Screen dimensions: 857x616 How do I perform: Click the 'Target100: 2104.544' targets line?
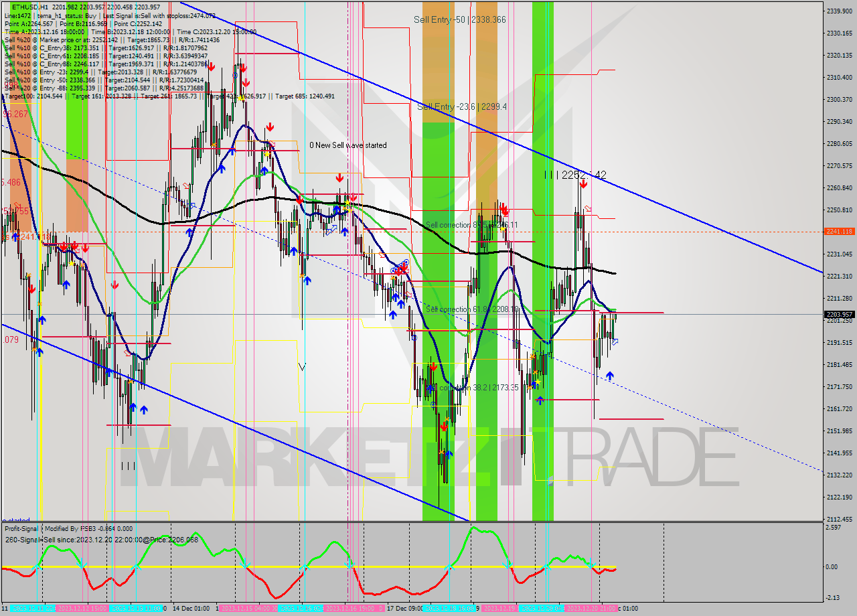tap(169, 96)
